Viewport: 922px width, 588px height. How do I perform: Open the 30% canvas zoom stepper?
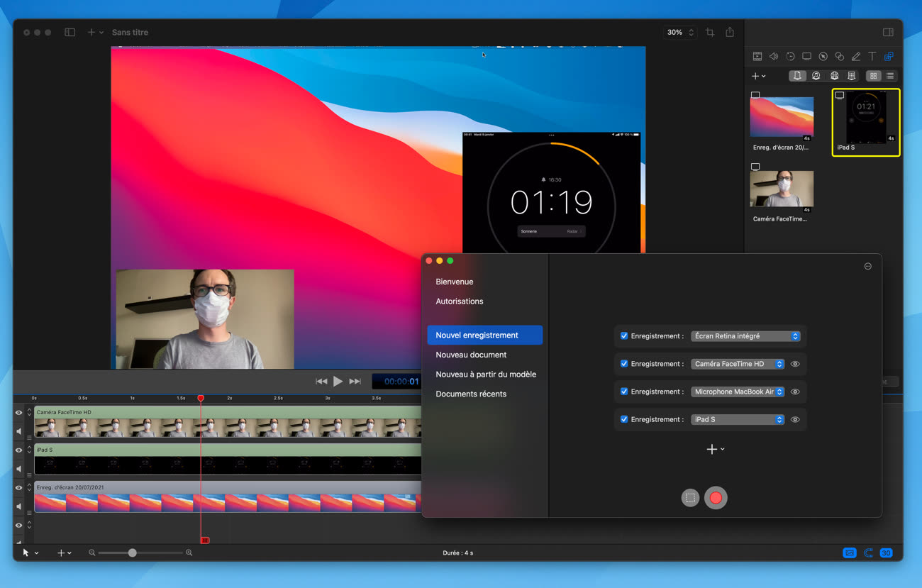(679, 32)
